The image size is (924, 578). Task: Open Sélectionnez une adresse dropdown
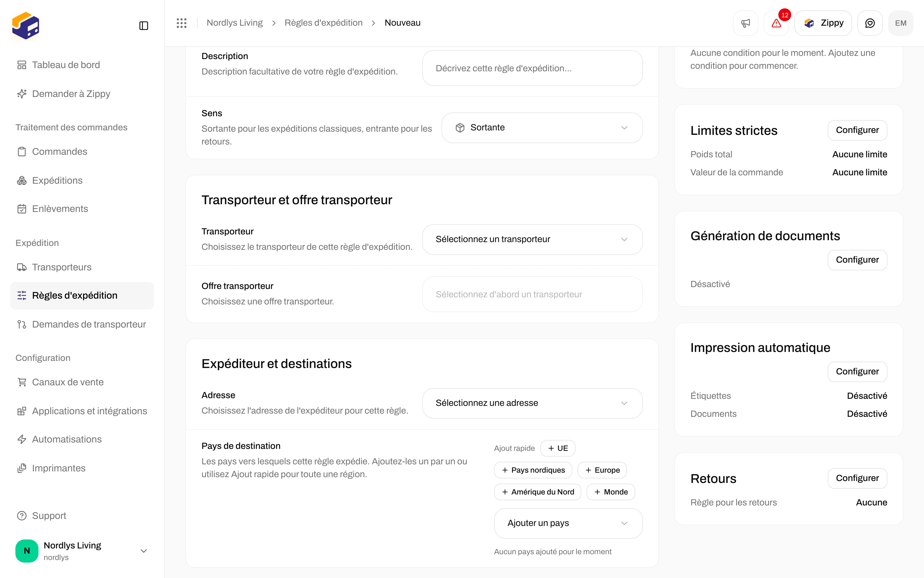click(x=532, y=403)
